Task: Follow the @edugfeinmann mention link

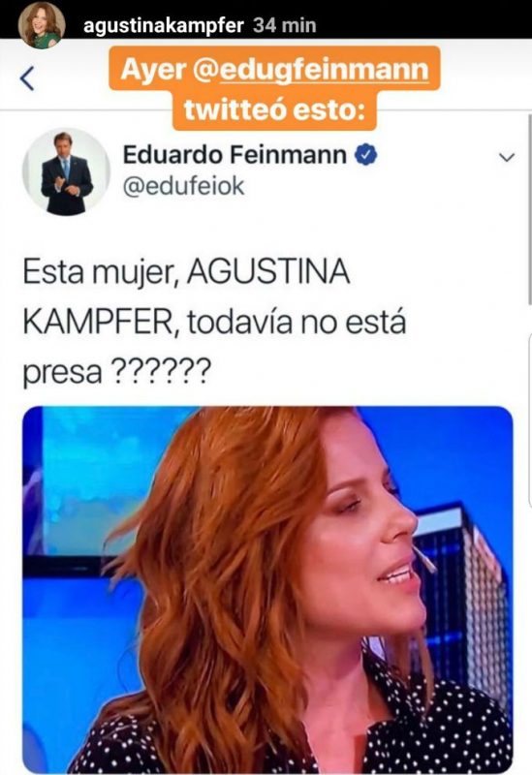Action: point(310,69)
